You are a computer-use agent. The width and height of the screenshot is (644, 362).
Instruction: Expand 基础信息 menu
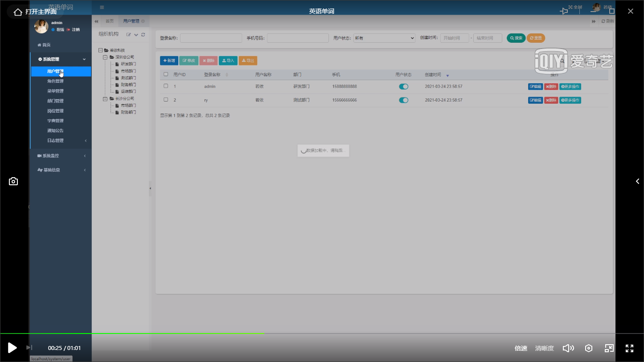pyautogui.click(x=61, y=170)
